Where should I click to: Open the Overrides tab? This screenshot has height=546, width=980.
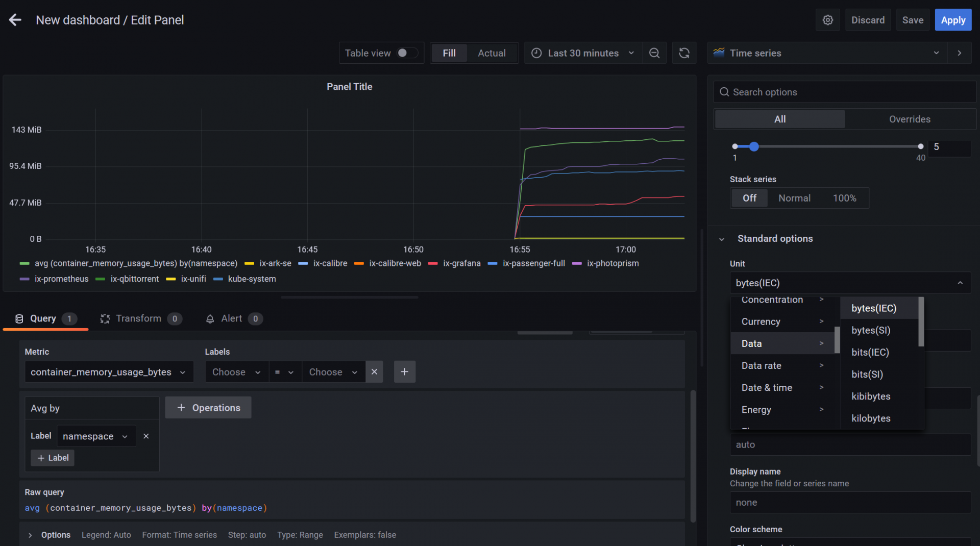910,119
